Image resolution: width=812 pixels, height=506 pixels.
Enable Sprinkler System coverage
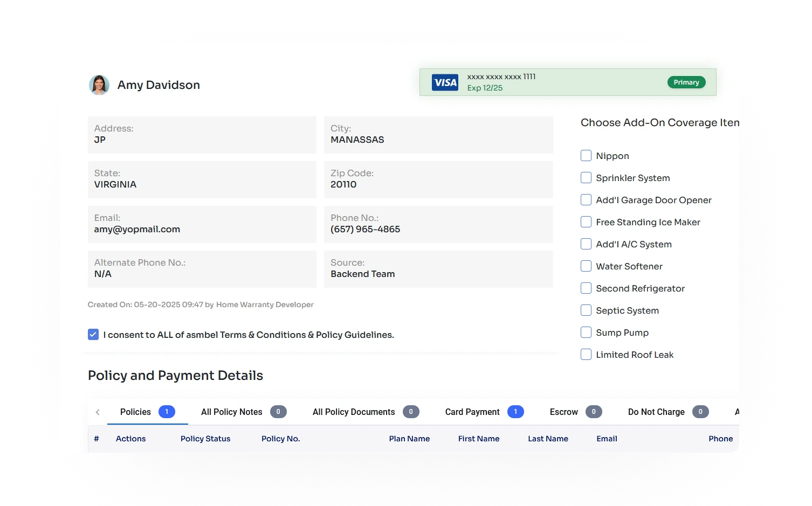(586, 178)
